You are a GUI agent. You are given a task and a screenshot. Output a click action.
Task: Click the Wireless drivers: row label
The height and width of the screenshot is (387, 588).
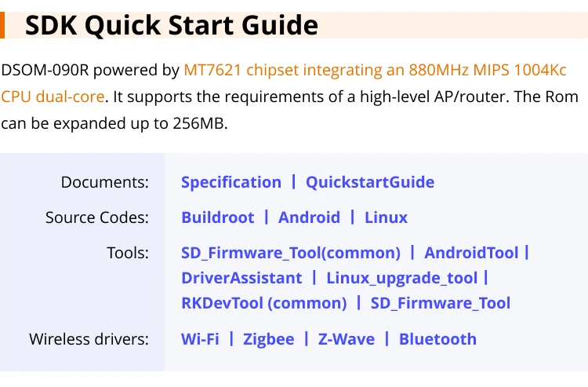point(89,339)
